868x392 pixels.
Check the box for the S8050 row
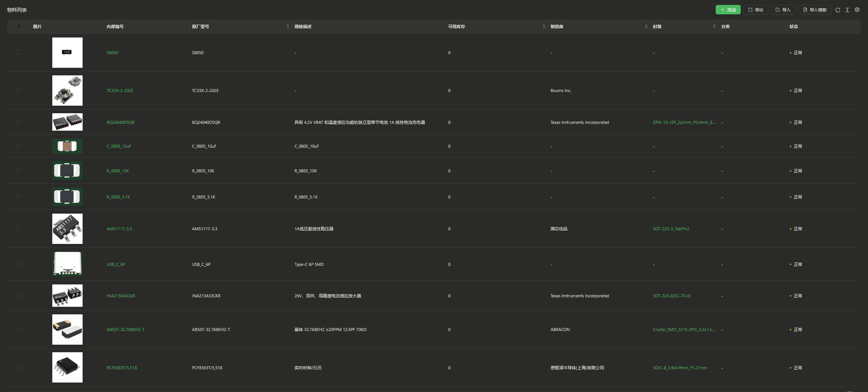click(x=19, y=53)
